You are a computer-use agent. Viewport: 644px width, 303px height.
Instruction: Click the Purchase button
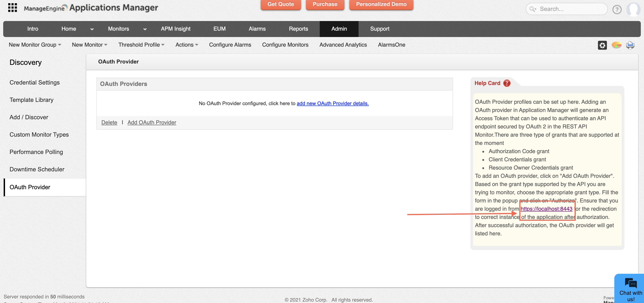coord(325,4)
